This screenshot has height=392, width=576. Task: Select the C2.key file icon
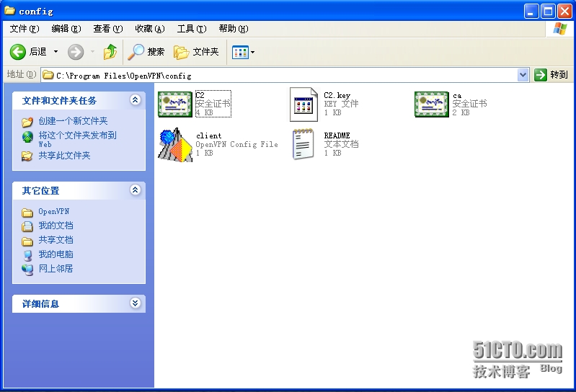(303, 104)
